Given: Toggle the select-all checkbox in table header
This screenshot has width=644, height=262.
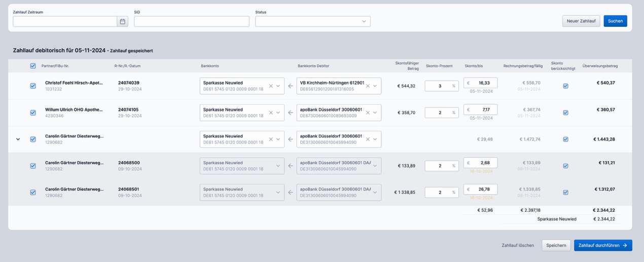Looking at the screenshot, I should point(33,66).
